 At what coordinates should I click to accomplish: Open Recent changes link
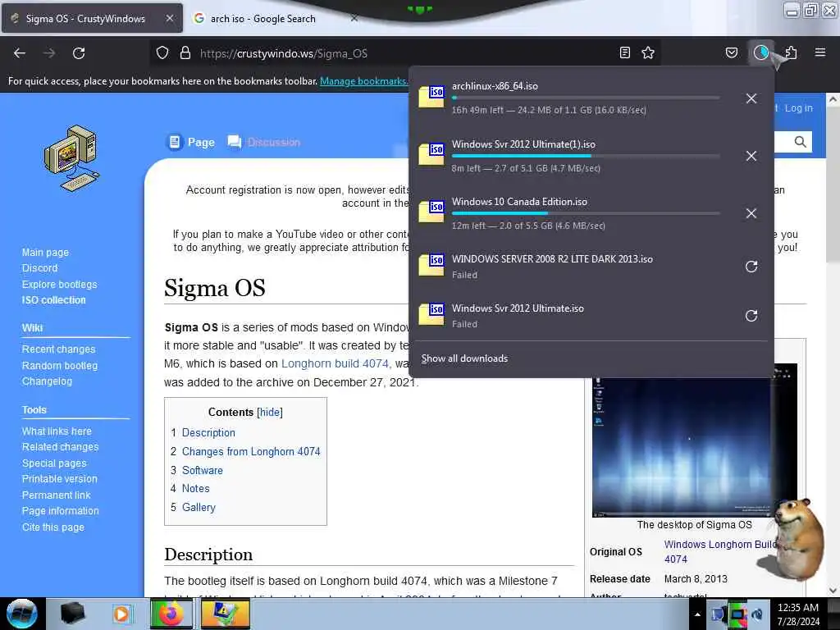[58, 349]
